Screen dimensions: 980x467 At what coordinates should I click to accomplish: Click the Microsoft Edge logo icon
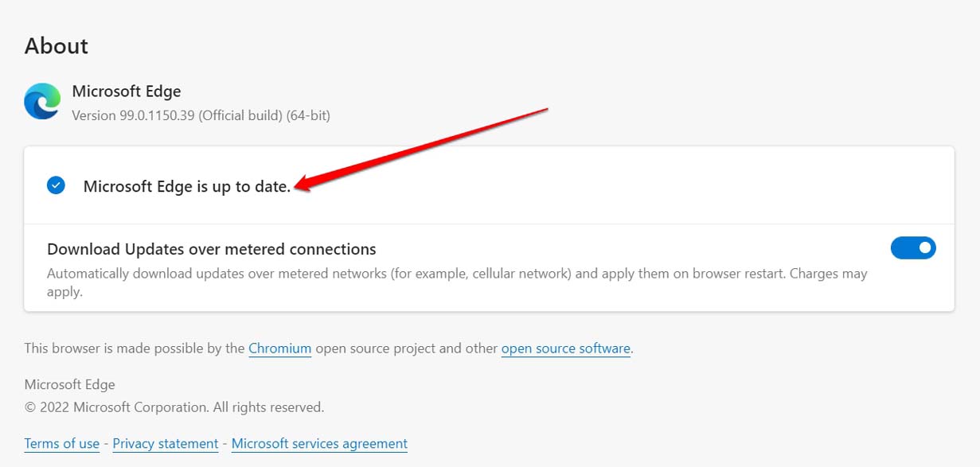pos(41,101)
